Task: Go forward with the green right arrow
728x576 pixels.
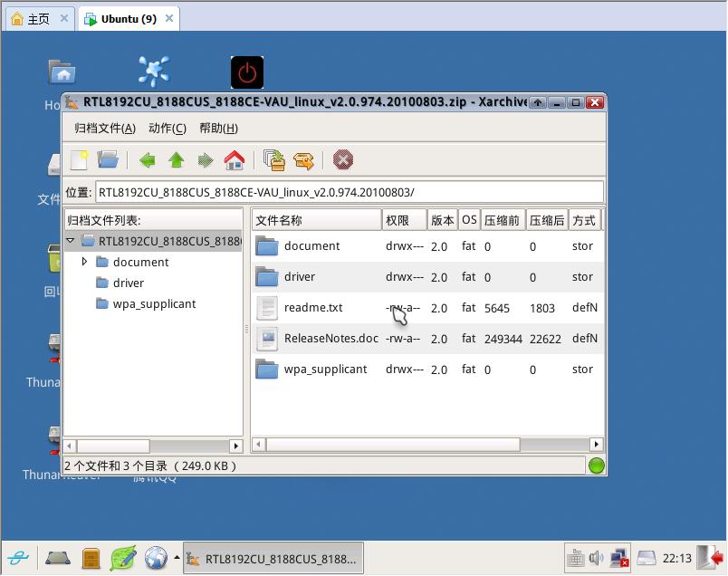Action: pyautogui.click(x=206, y=160)
